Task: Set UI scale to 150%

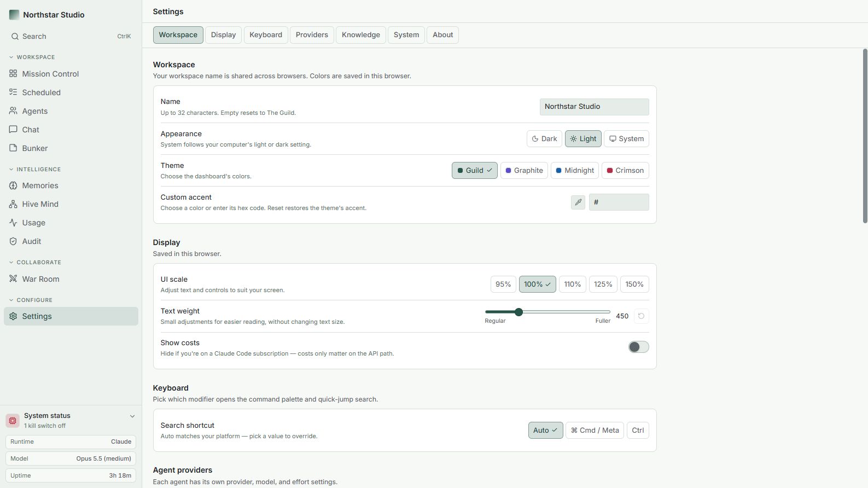Action: pos(634,284)
